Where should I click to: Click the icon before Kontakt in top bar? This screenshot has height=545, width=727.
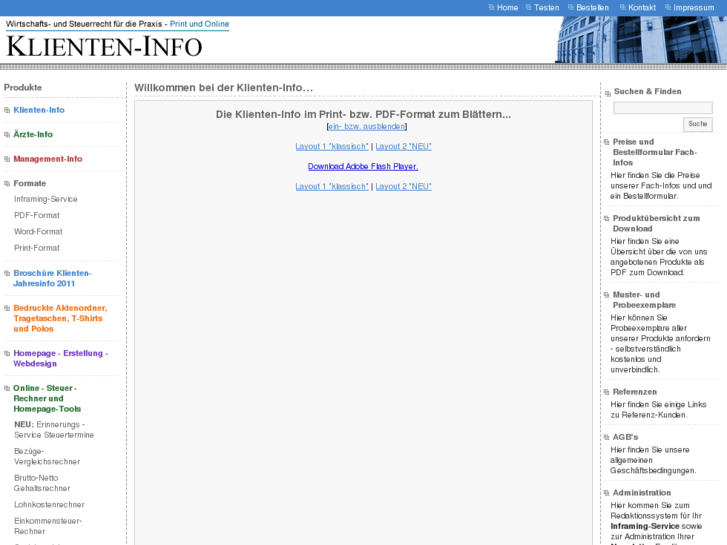(x=623, y=7)
